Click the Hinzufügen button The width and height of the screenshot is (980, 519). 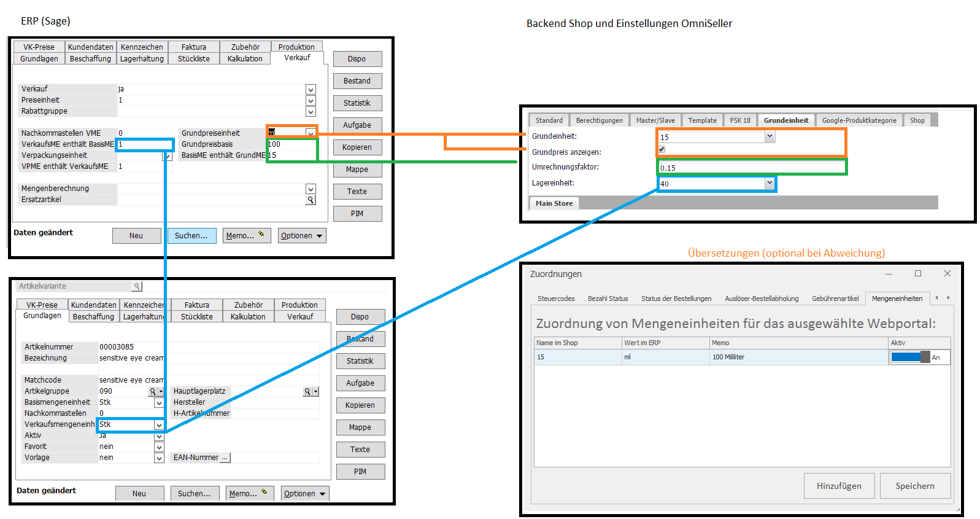click(839, 486)
